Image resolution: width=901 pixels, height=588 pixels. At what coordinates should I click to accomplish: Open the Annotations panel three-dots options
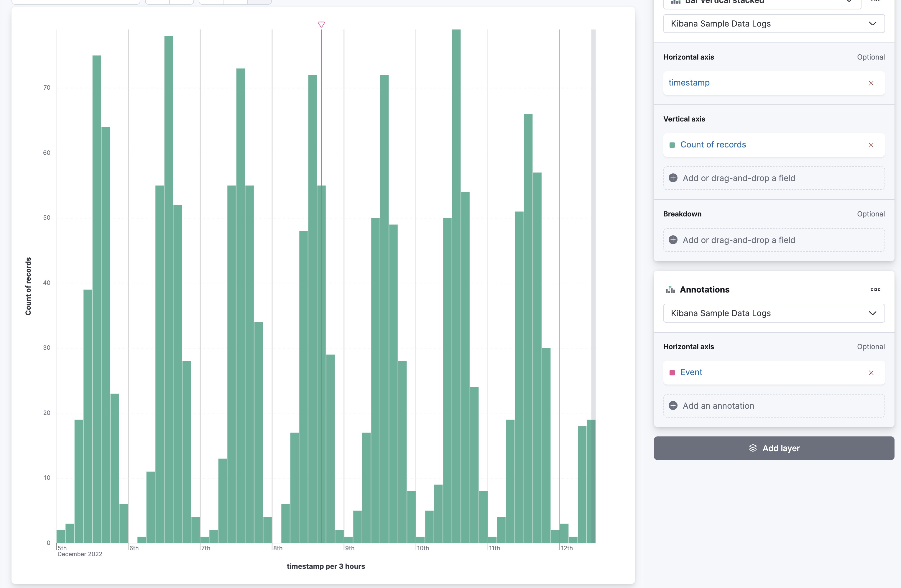pyautogui.click(x=876, y=290)
